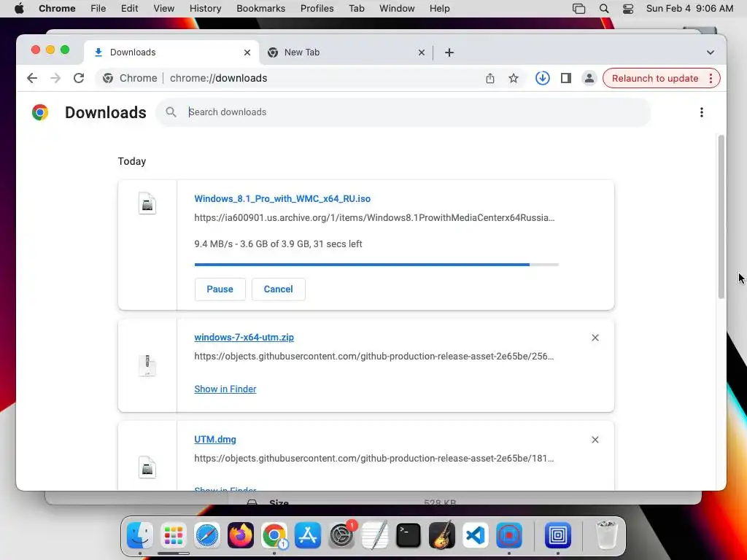The width and height of the screenshot is (747, 560).
Task: Click the ISO download progress bar
Action: click(x=376, y=264)
